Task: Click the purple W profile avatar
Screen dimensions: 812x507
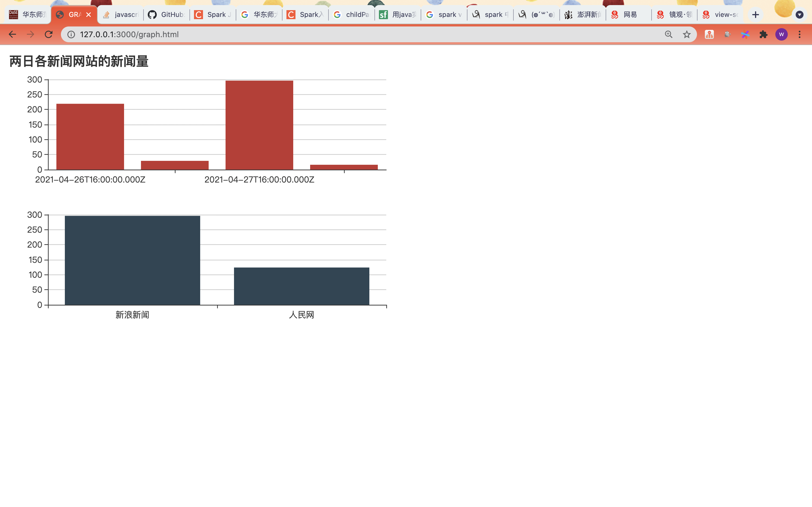Action: click(x=781, y=34)
